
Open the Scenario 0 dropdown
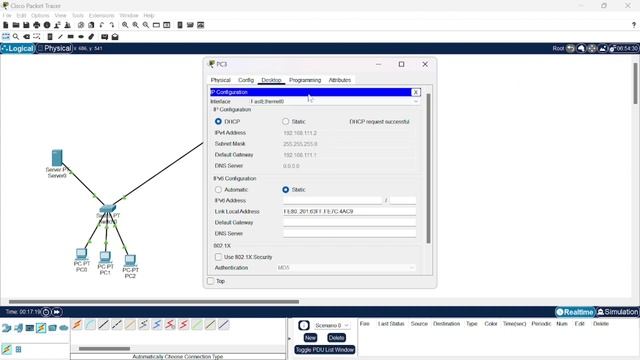(x=331, y=326)
